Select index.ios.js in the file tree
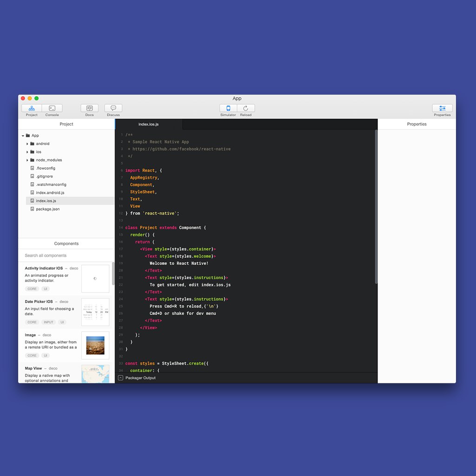The height and width of the screenshot is (476, 476). tap(70, 201)
